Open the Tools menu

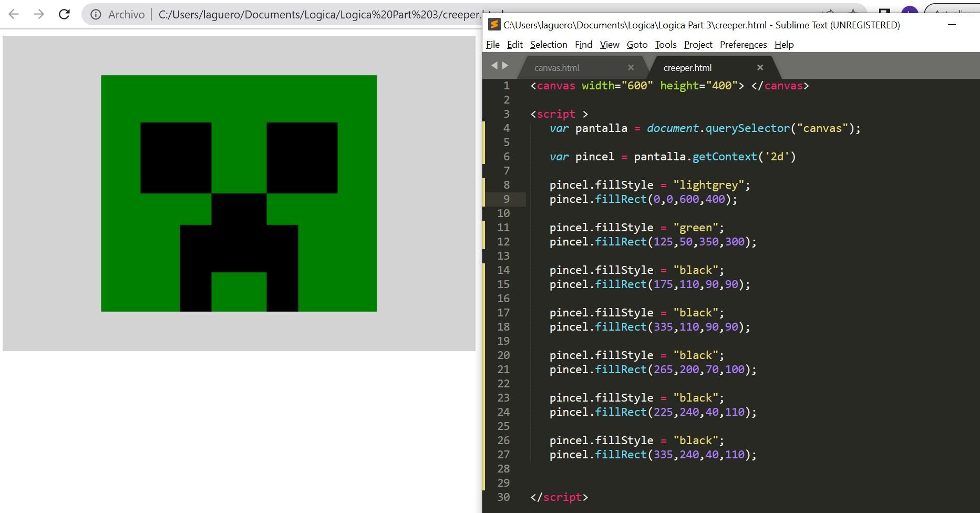pyautogui.click(x=666, y=45)
